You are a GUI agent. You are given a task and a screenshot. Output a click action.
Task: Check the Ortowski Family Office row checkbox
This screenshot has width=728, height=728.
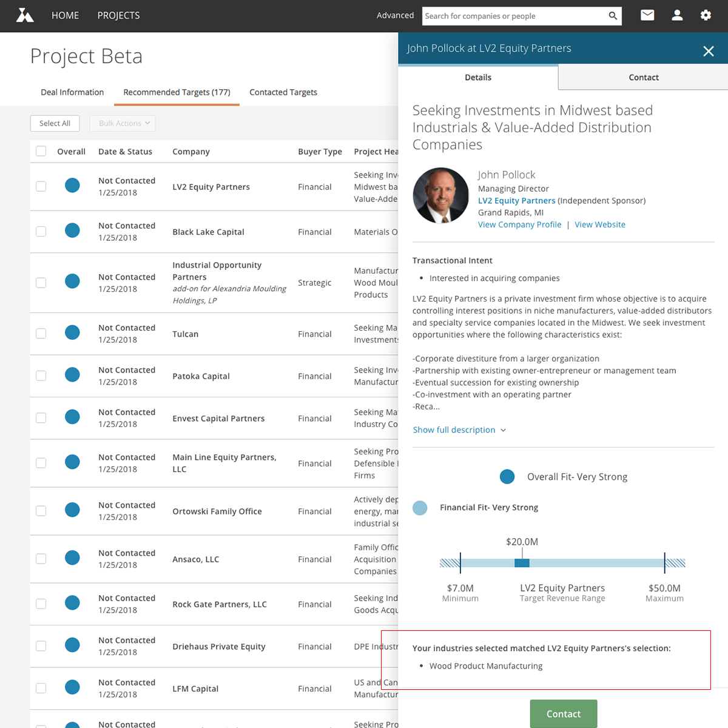tap(41, 511)
